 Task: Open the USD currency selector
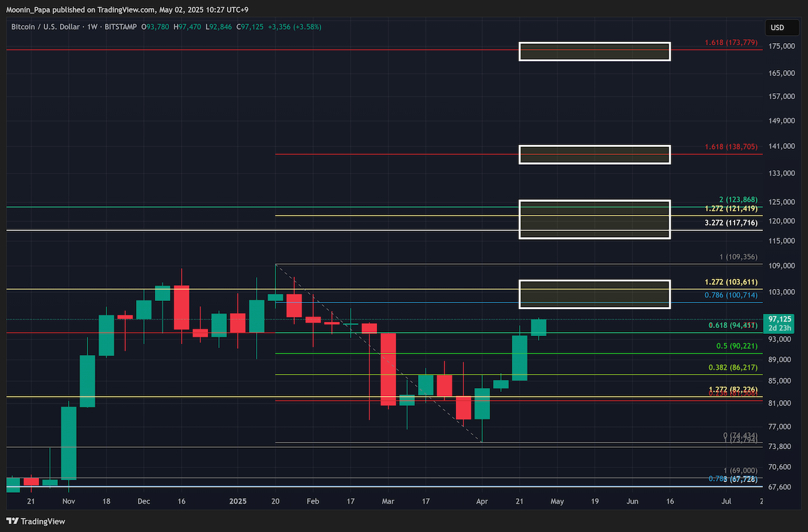pyautogui.click(x=777, y=28)
